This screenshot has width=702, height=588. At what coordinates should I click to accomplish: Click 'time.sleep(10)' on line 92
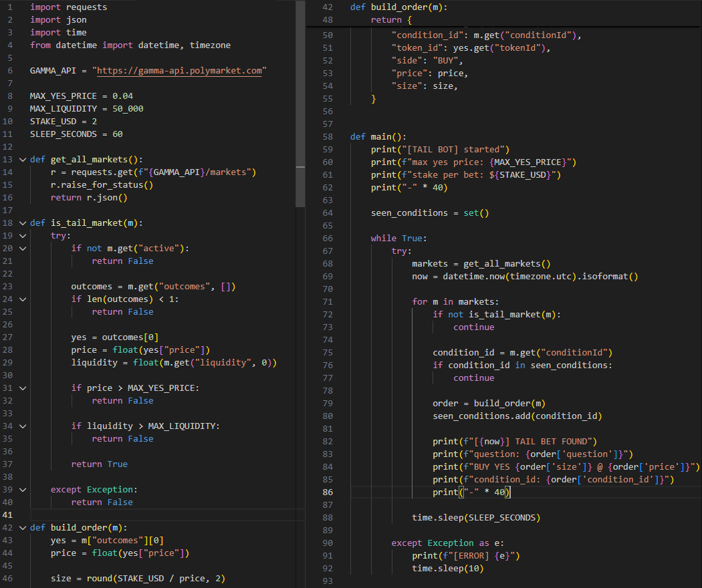pos(448,569)
